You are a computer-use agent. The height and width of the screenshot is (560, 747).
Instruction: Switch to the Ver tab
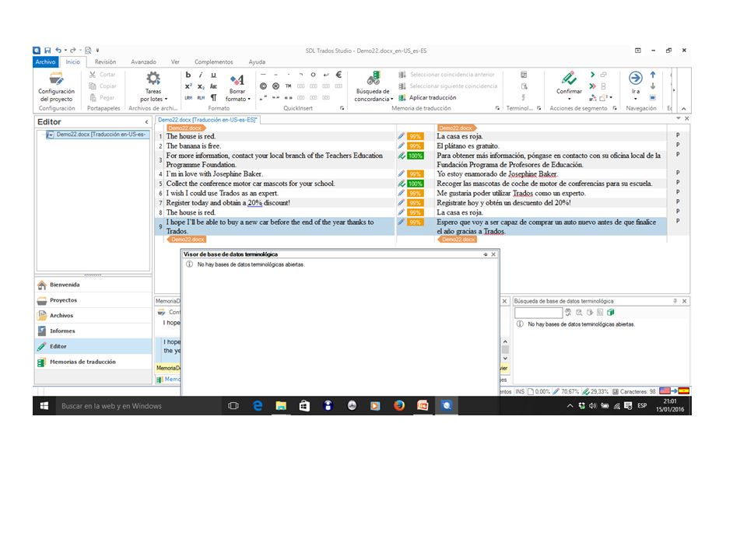[x=175, y=62]
